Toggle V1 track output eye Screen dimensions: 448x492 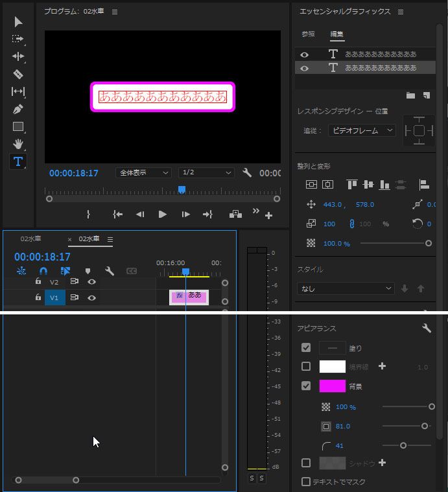point(91,298)
